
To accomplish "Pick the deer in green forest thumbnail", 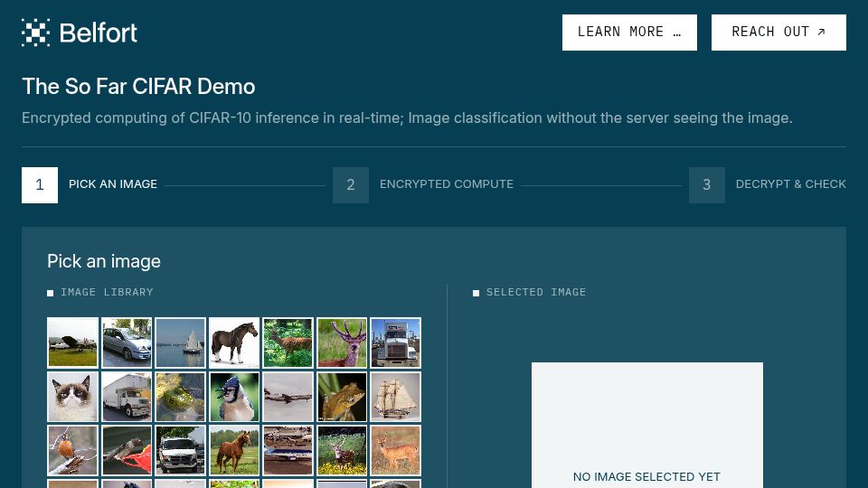I will tap(288, 343).
